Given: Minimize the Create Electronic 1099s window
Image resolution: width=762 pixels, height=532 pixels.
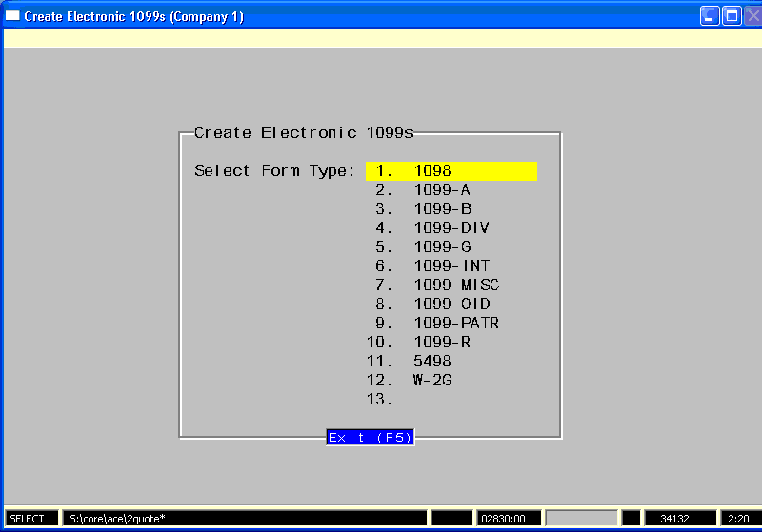Looking at the screenshot, I should (711, 15).
